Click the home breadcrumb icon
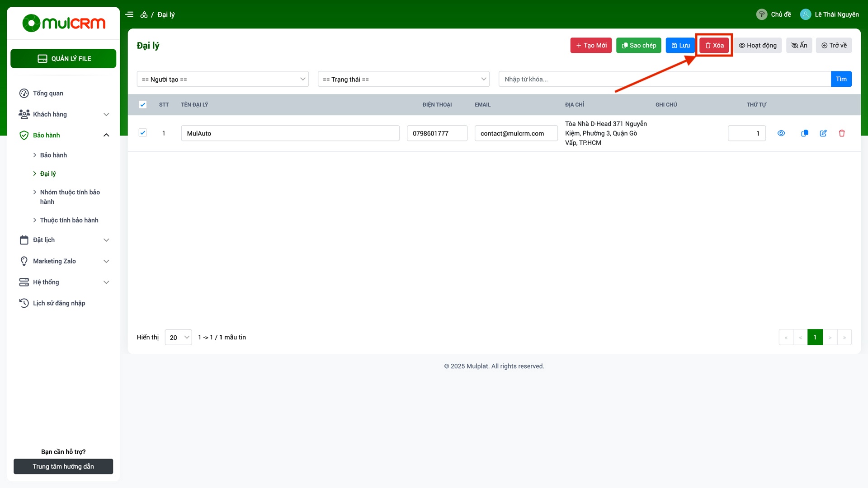The image size is (868, 488). point(144,14)
